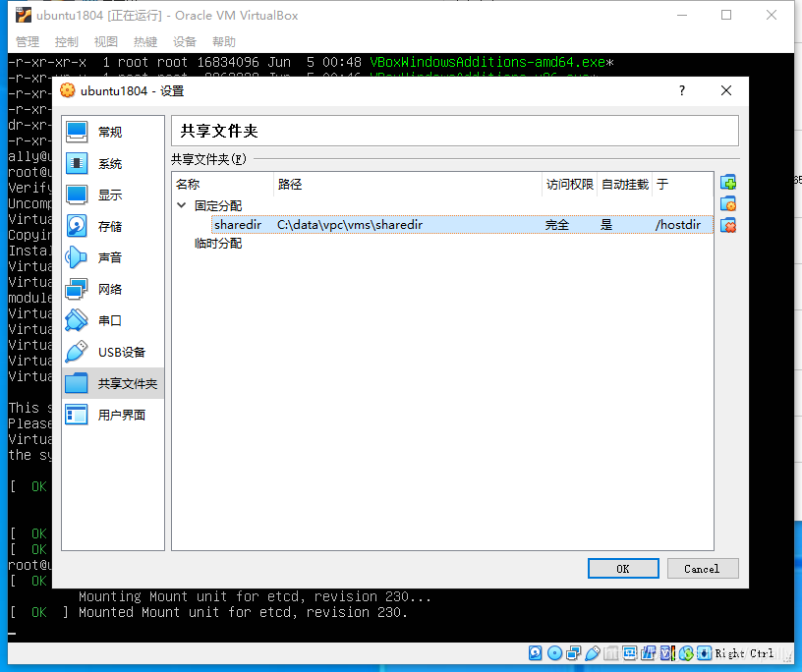Click the display monitor icon in status bar
802x672 pixels.
(x=630, y=653)
